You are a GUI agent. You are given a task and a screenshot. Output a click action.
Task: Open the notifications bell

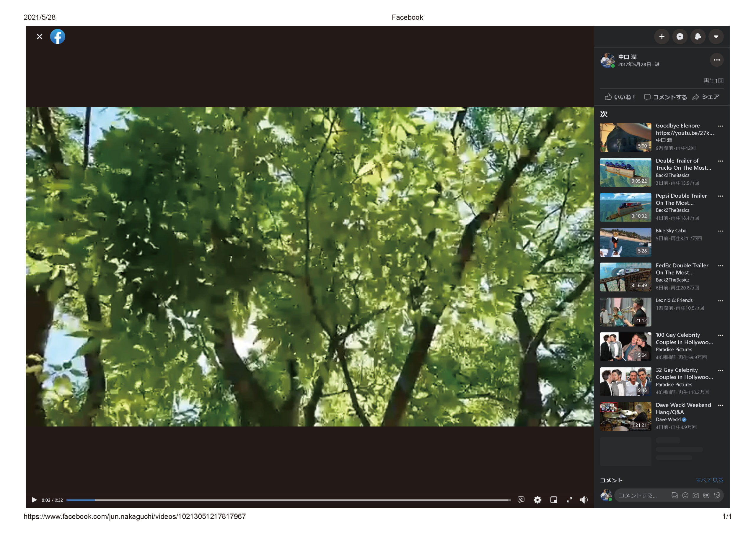pos(698,37)
